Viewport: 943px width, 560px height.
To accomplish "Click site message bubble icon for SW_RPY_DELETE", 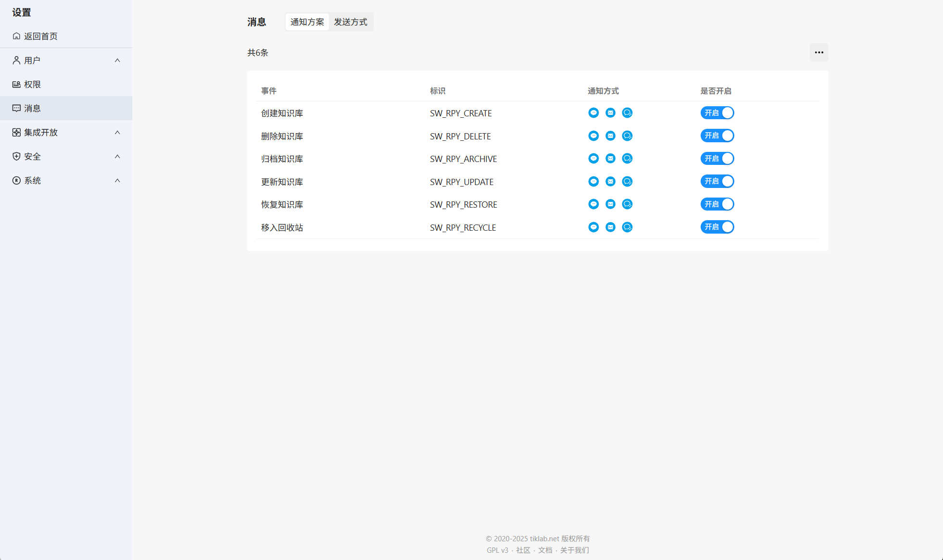I will pyautogui.click(x=593, y=136).
